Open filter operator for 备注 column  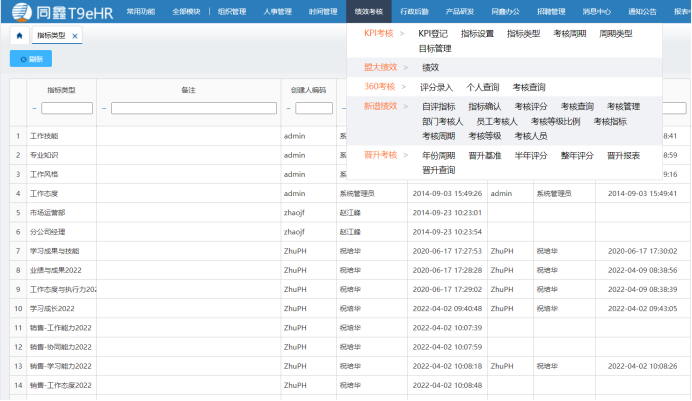[104, 108]
